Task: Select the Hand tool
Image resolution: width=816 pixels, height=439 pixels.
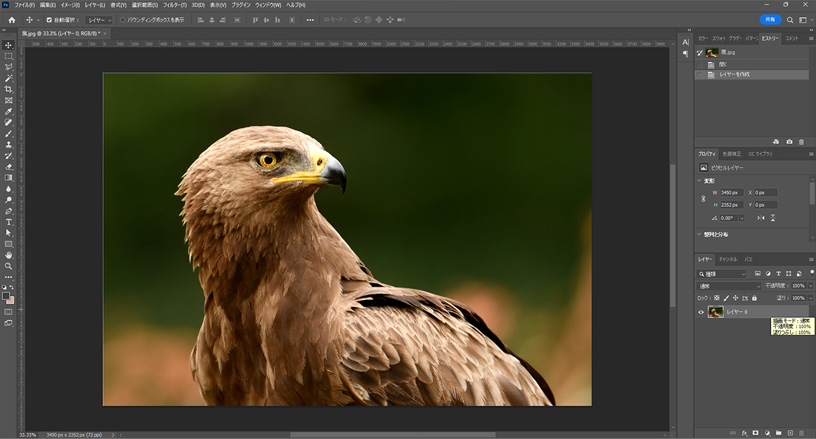Action: click(8, 255)
